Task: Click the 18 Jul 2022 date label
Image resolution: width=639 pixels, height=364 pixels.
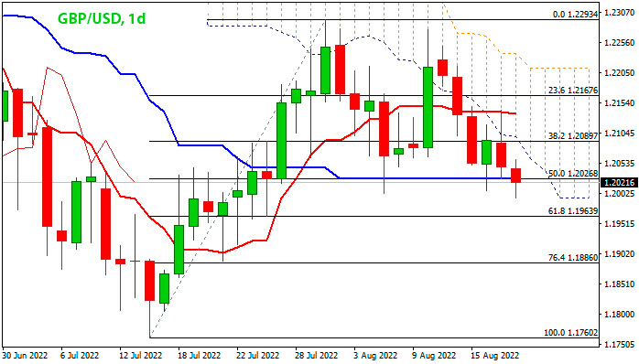Action: [x=200, y=356]
